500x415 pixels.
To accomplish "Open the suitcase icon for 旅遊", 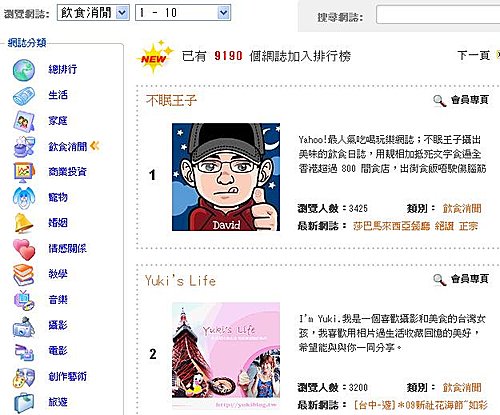I will [24, 403].
